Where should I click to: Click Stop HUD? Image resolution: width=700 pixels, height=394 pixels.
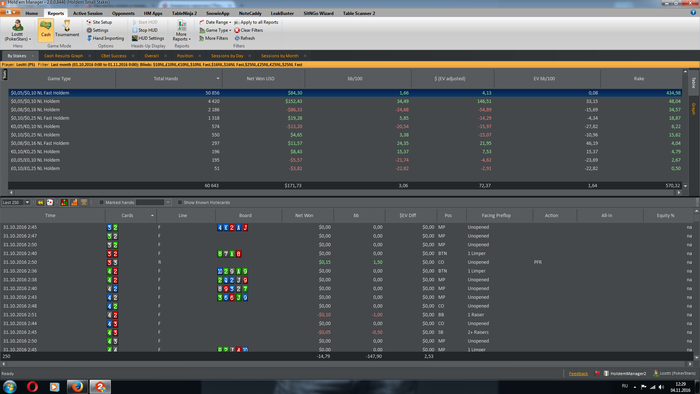point(145,30)
